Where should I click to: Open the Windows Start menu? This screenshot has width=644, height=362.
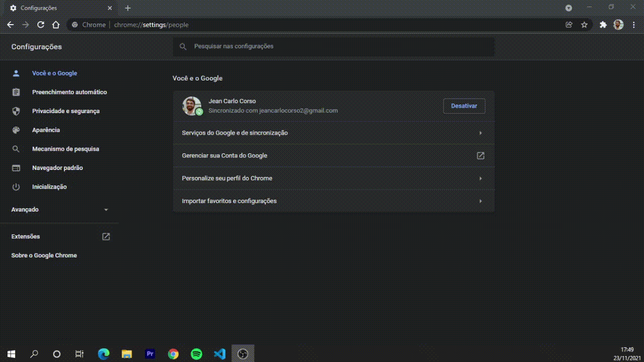pos(11,354)
